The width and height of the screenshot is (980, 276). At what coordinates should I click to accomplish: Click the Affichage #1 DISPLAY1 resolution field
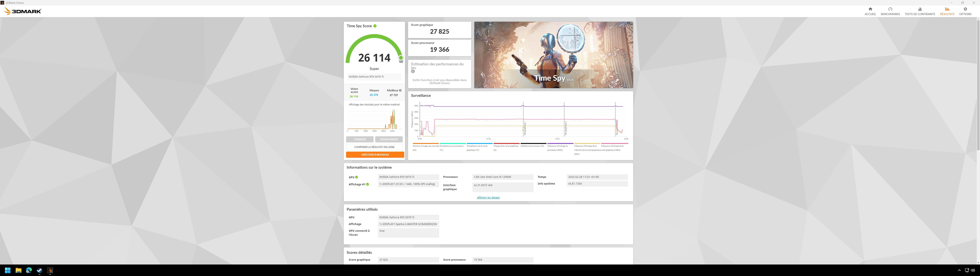pos(408,184)
